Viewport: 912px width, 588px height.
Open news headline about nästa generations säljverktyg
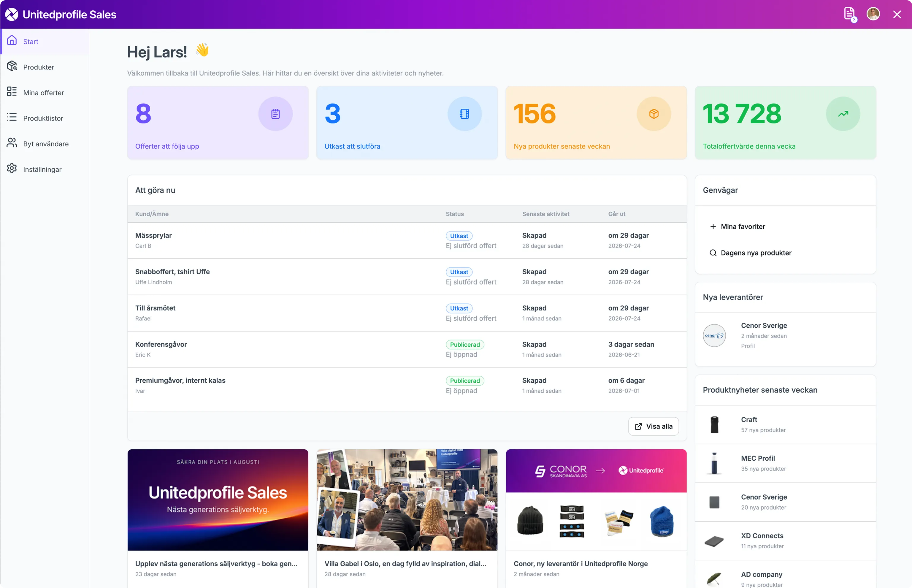click(x=216, y=564)
